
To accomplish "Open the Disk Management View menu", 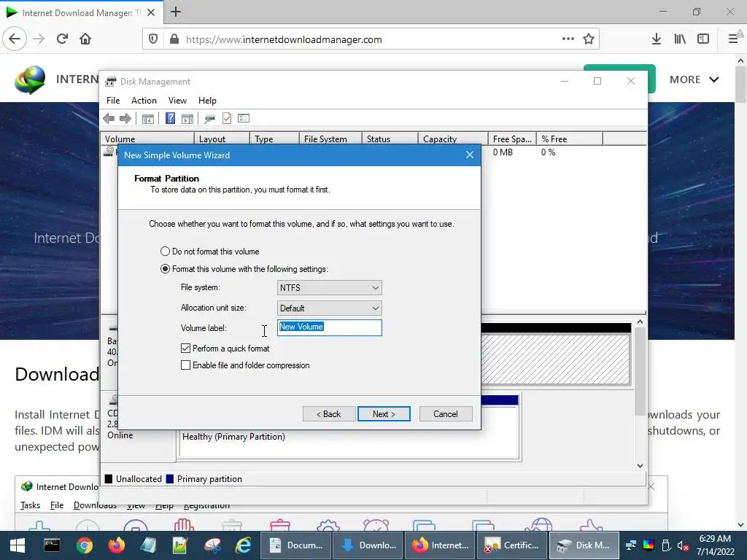I will 177,101.
